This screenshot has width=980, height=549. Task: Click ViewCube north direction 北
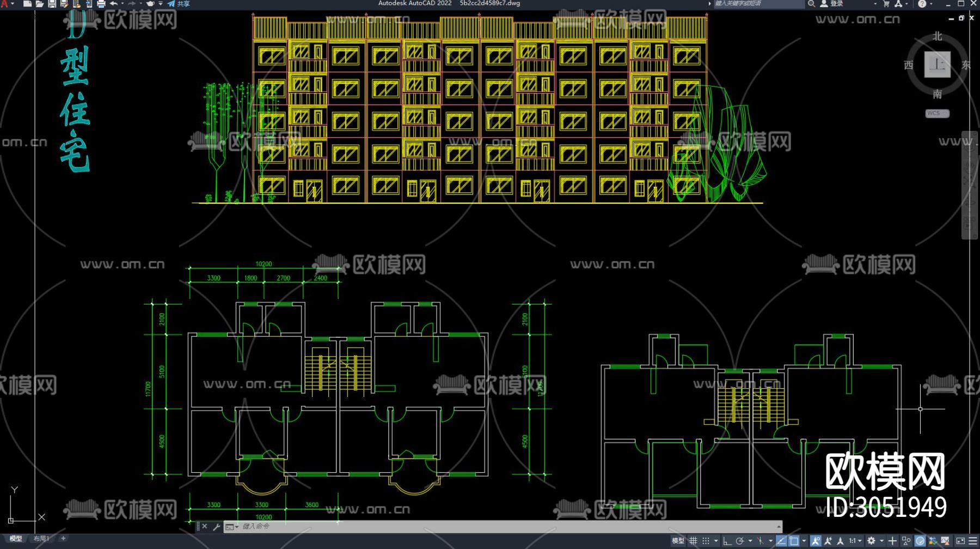click(x=937, y=36)
